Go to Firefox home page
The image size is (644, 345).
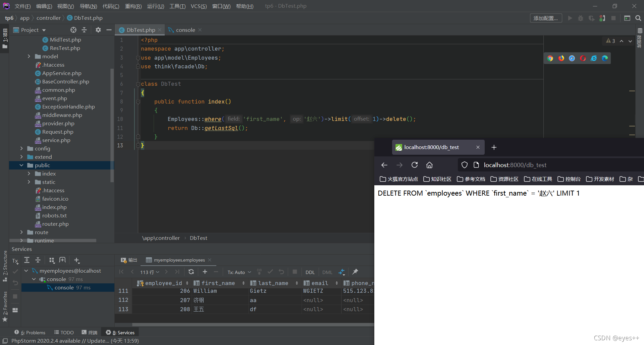tap(429, 165)
